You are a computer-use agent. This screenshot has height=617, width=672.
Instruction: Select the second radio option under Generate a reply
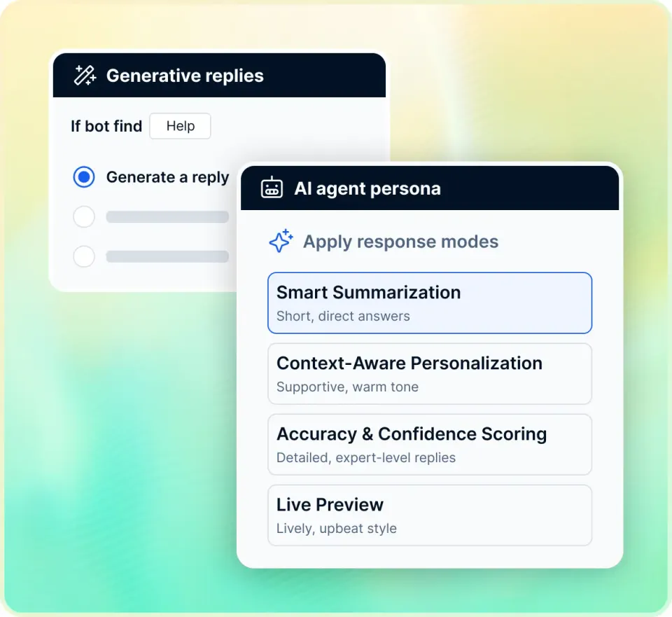point(84,217)
